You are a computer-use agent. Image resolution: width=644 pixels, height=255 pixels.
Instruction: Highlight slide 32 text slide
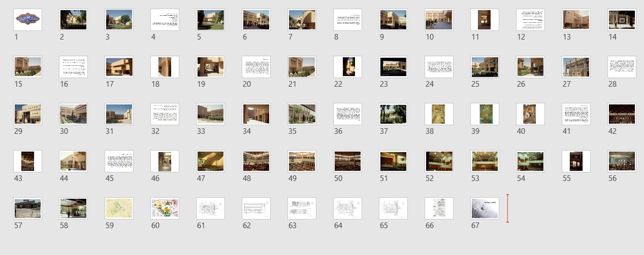point(165,114)
